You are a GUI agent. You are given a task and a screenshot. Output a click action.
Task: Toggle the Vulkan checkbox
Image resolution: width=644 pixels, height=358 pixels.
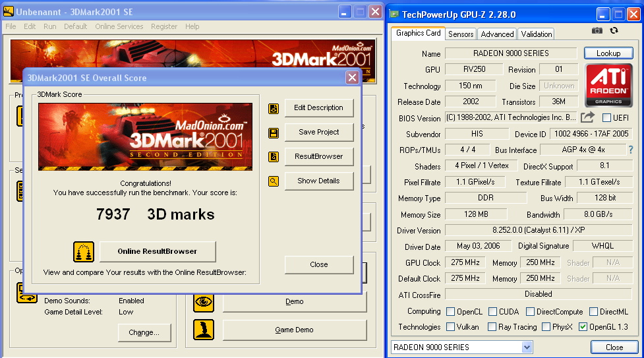pos(451,327)
